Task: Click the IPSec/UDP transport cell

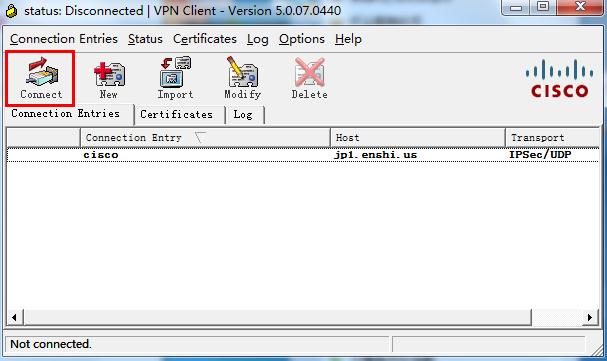Action: pyautogui.click(x=540, y=155)
